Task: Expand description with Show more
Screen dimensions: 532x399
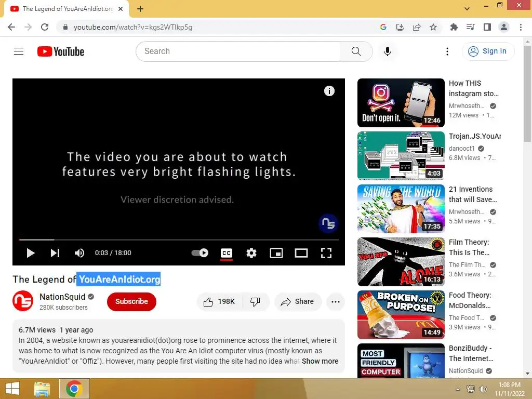Action: (x=320, y=362)
